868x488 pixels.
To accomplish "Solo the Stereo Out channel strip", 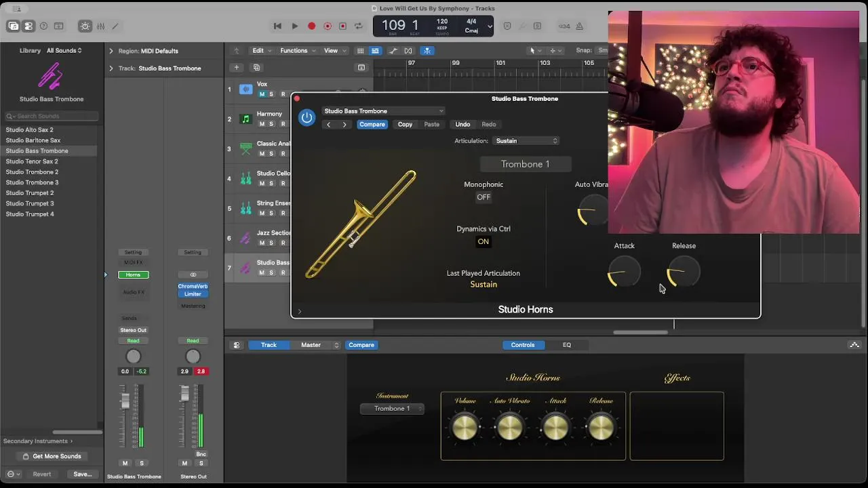I will click(x=201, y=463).
